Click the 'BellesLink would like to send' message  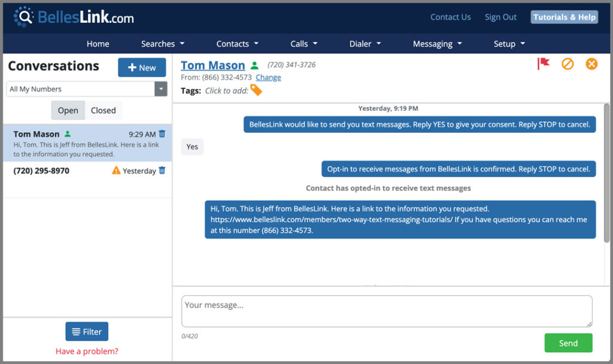tap(420, 125)
